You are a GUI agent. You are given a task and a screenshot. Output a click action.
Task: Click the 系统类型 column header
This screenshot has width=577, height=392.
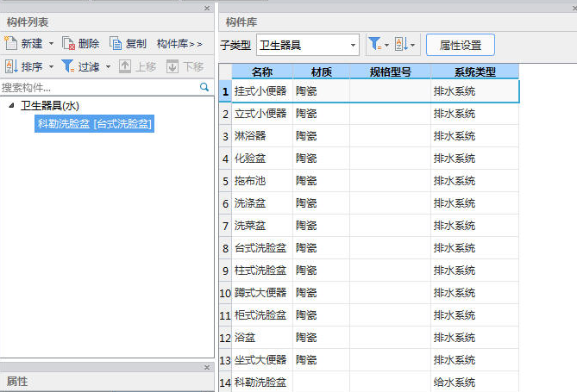coord(474,71)
